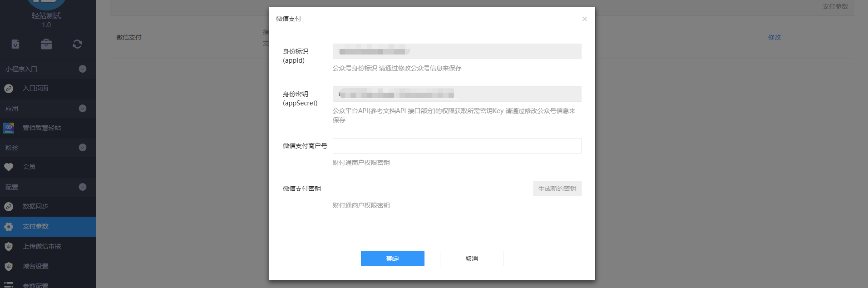Click the shield icon beside 上传微信审核
The height and width of the screenshot is (288, 868).
(9, 247)
